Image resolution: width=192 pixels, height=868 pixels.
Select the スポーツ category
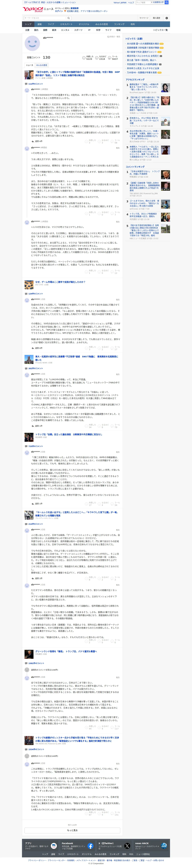[78, 30]
